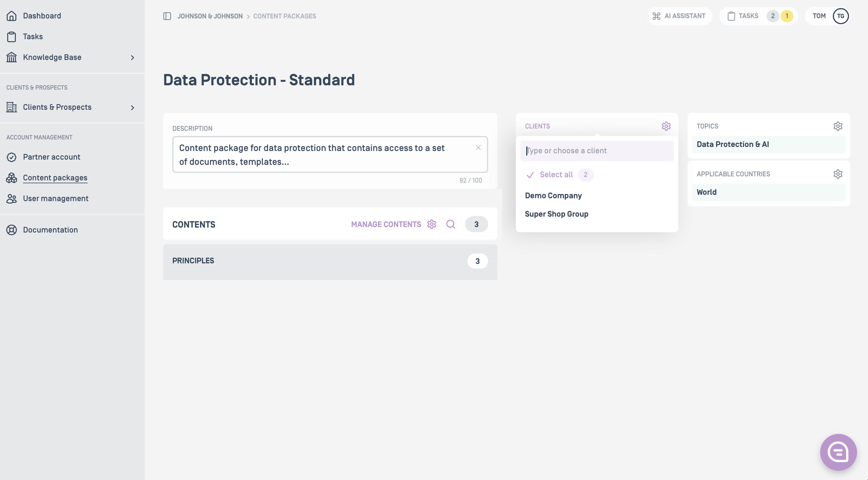Click the Manage Contents gear icon
The height and width of the screenshot is (480, 868).
[432, 224]
